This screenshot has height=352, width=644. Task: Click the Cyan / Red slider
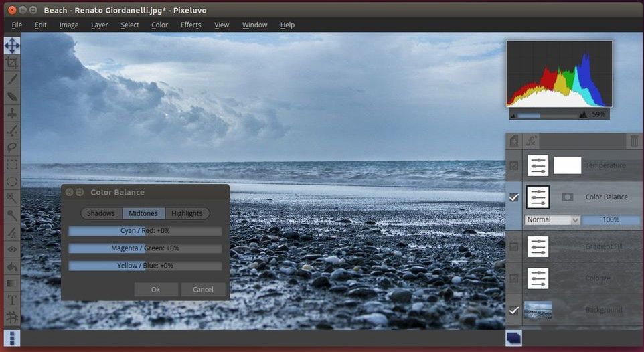pyautogui.click(x=145, y=231)
